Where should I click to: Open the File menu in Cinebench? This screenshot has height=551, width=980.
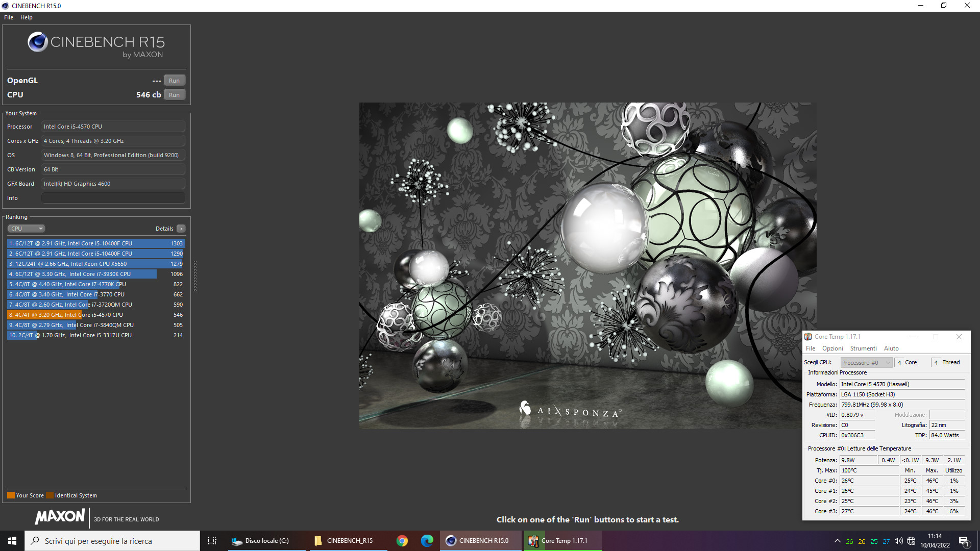click(9, 17)
